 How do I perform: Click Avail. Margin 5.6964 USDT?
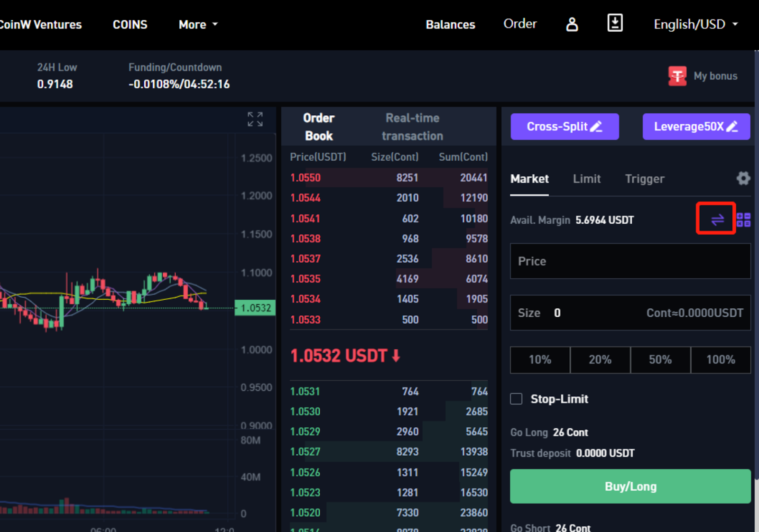[572, 220]
